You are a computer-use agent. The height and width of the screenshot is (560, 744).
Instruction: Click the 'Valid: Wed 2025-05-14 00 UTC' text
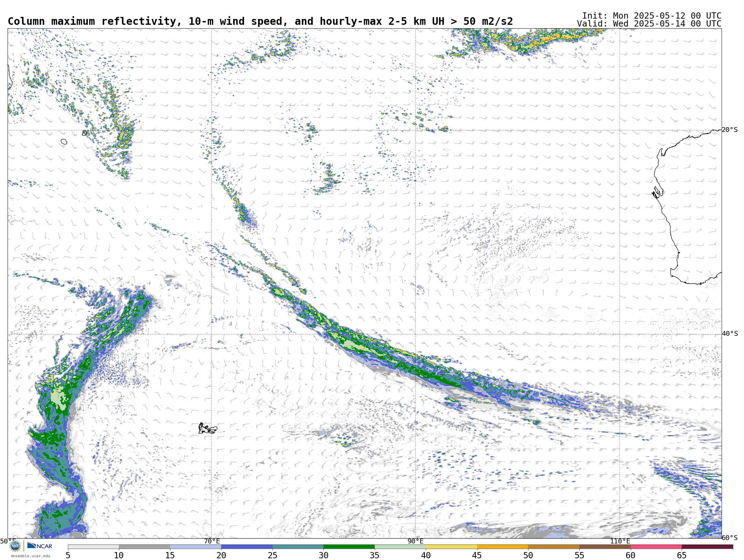pyautogui.click(x=649, y=24)
